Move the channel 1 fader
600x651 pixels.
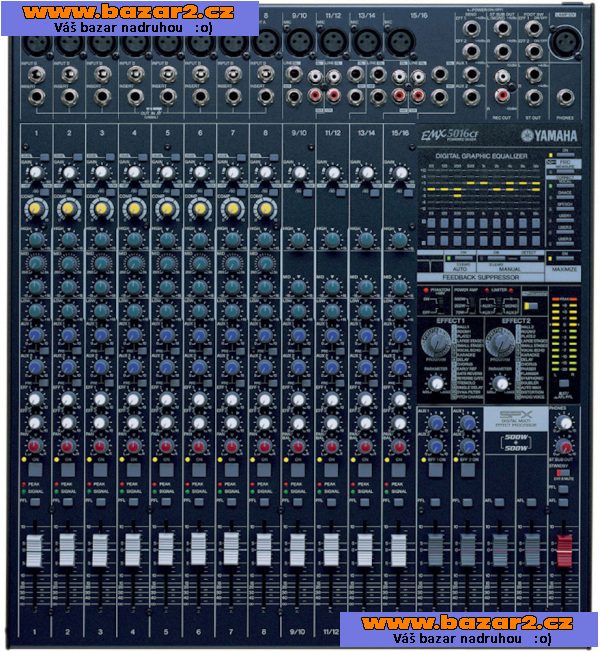(x=34, y=551)
